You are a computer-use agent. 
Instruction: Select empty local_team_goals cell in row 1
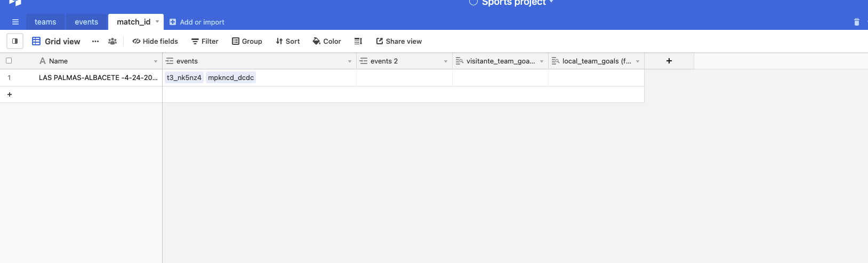click(x=597, y=77)
